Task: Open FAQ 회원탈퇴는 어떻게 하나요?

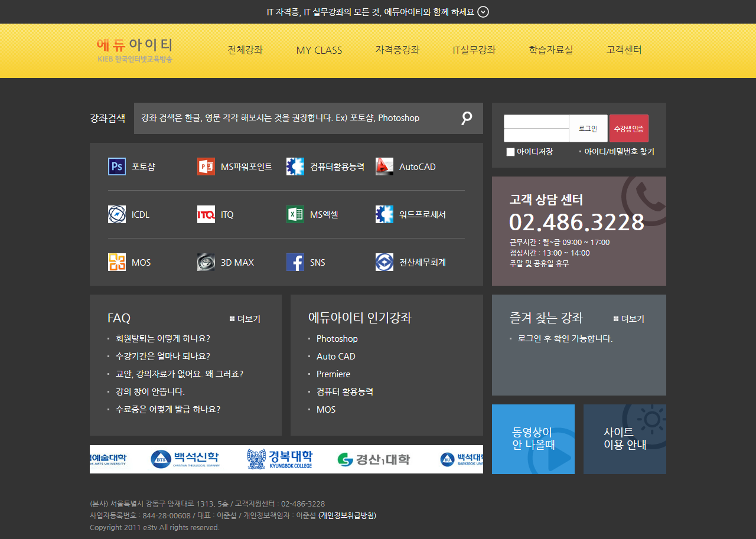Action: (x=163, y=338)
